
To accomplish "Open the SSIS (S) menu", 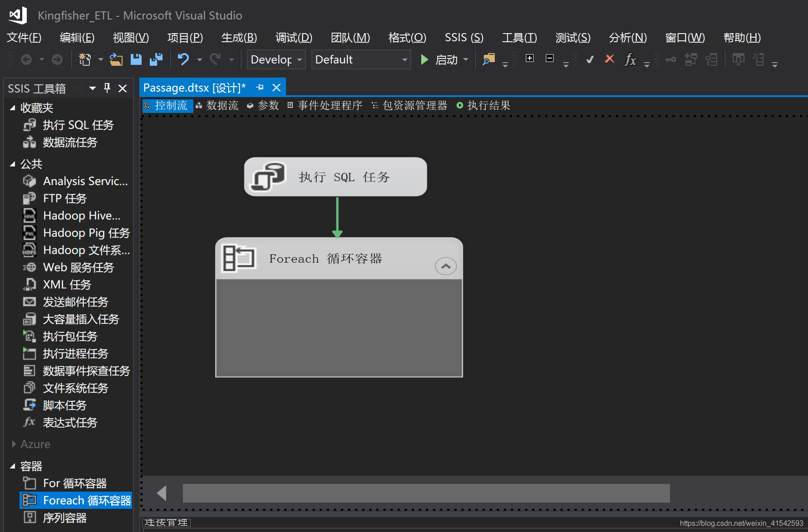I will click(x=464, y=38).
